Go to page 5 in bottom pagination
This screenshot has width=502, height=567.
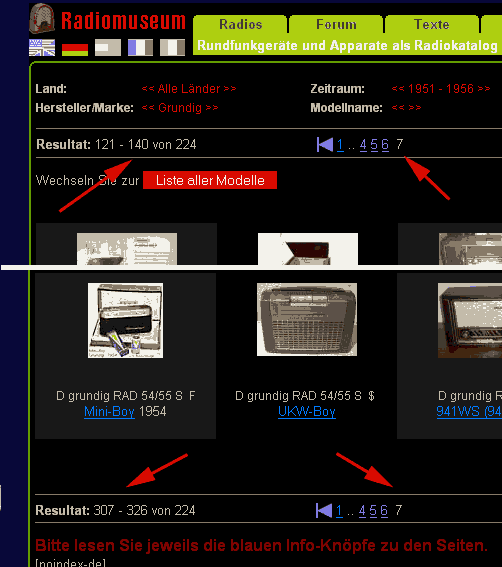[373, 511]
